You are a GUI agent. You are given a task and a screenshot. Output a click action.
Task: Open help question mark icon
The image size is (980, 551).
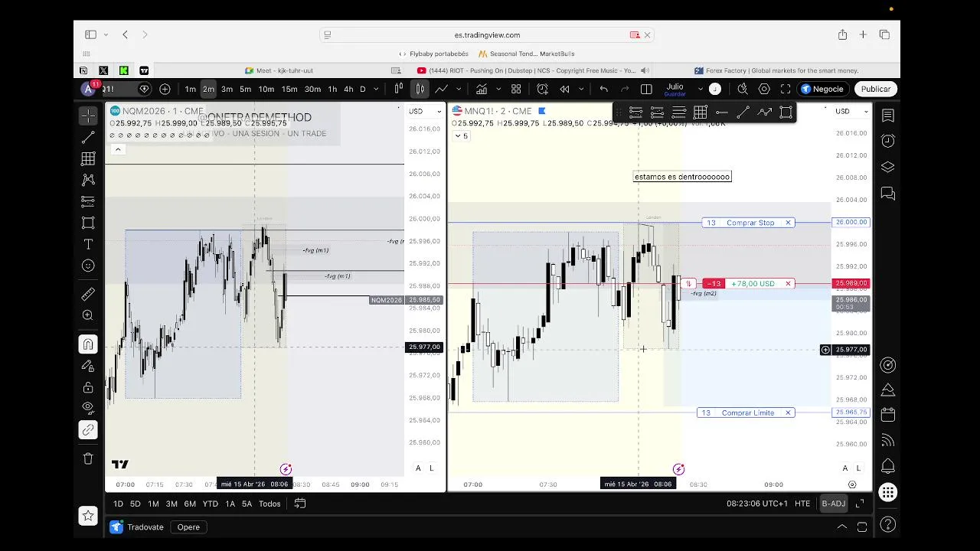click(888, 525)
